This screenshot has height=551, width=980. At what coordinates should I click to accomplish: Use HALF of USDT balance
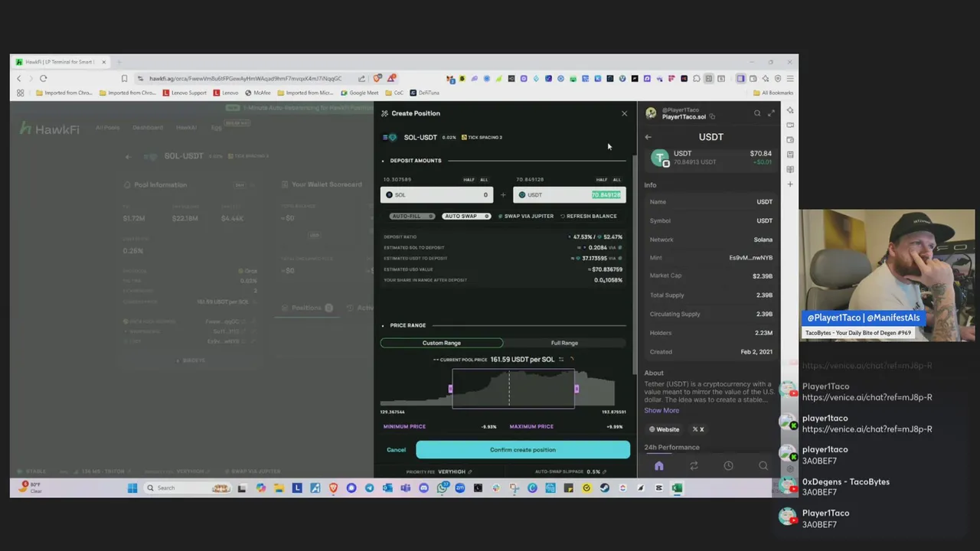coord(602,180)
